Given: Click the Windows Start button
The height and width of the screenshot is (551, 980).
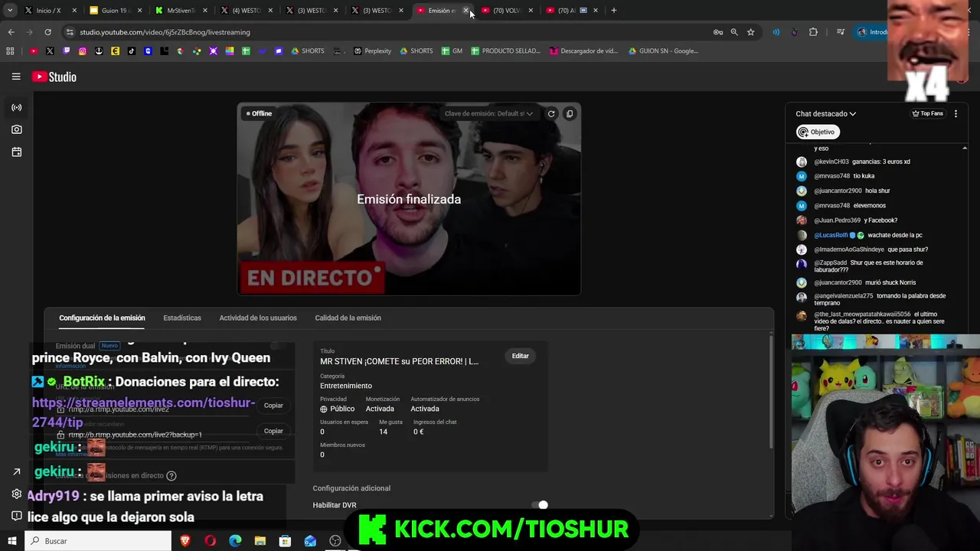Looking at the screenshot, I should [x=12, y=541].
